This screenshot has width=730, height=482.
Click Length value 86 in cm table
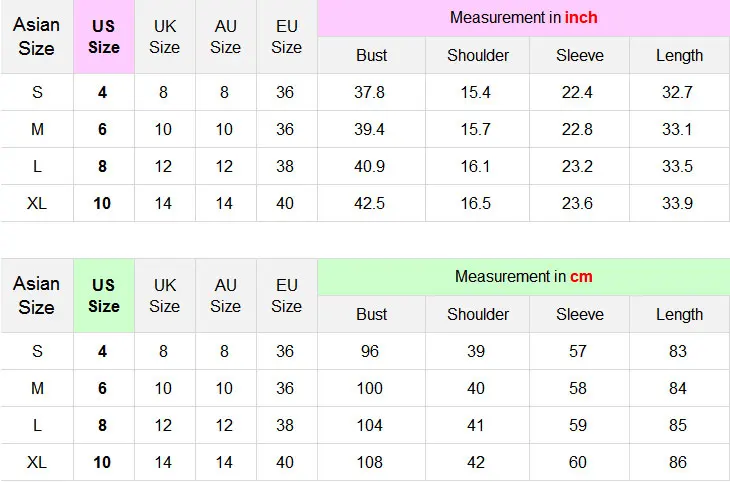coord(677,462)
